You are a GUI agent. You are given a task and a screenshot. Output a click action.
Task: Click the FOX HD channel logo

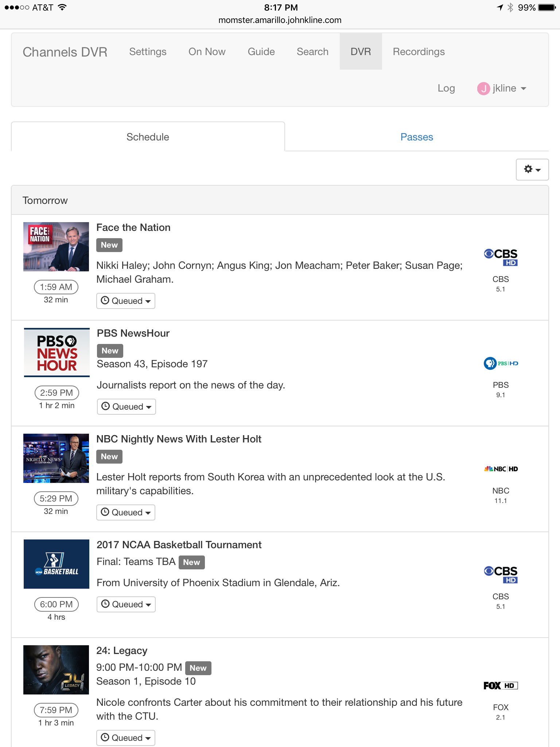click(x=501, y=686)
